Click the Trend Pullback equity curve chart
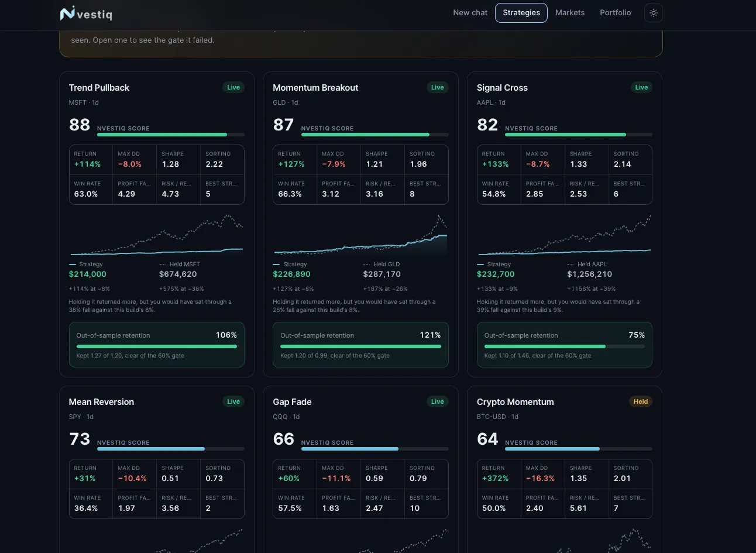This screenshot has height=553, width=756. coord(157,235)
